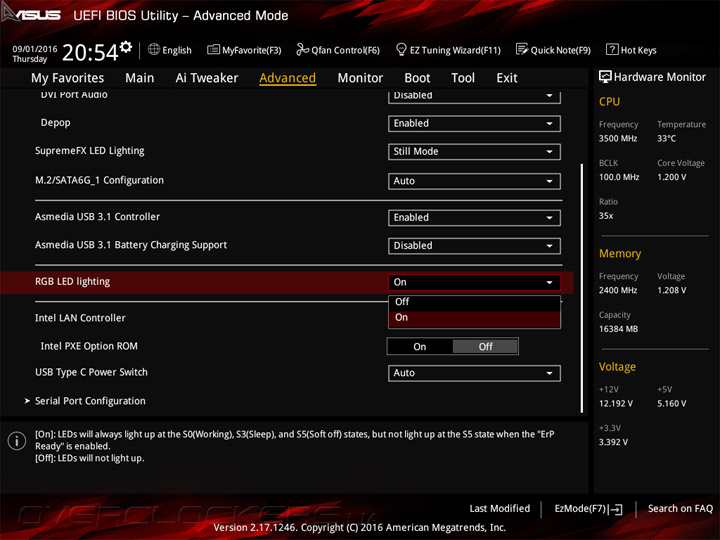Switch to Boot tab

pyautogui.click(x=417, y=78)
